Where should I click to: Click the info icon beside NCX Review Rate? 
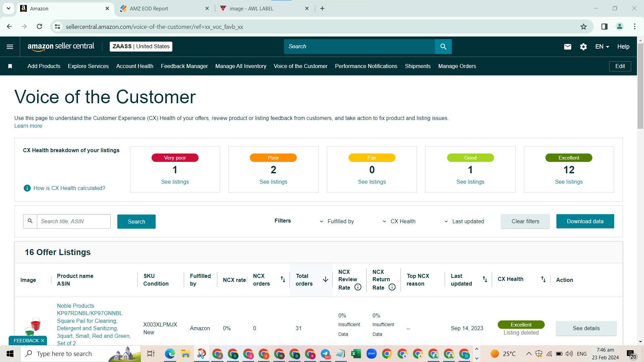[358, 287]
